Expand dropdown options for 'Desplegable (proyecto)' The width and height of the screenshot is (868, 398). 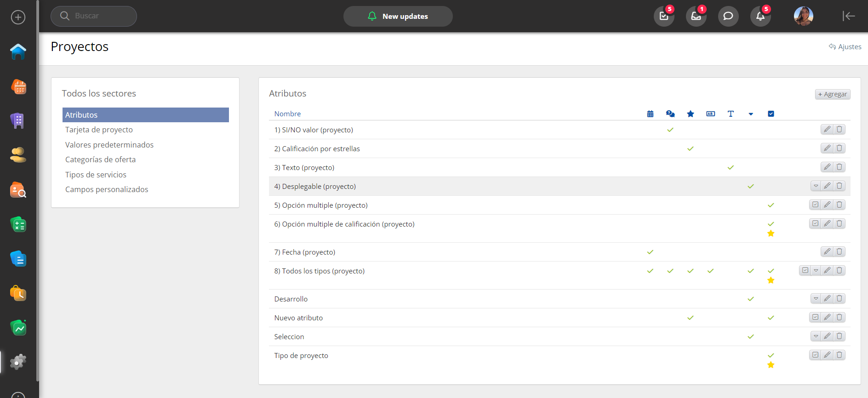pyautogui.click(x=816, y=186)
